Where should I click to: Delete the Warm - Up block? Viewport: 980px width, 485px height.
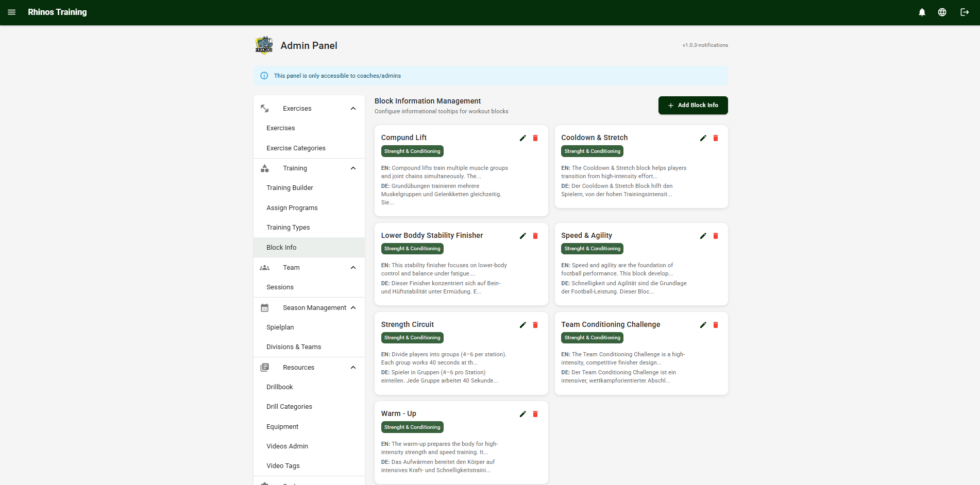[535, 414]
